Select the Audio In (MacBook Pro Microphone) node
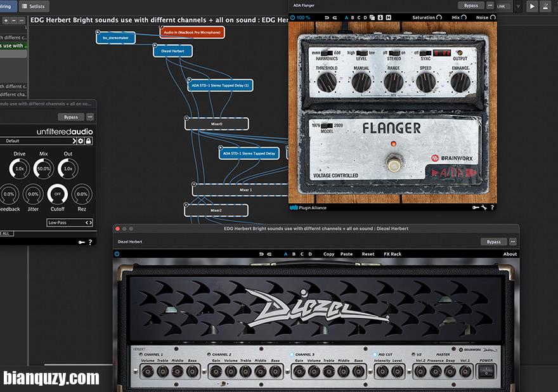 point(192,32)
